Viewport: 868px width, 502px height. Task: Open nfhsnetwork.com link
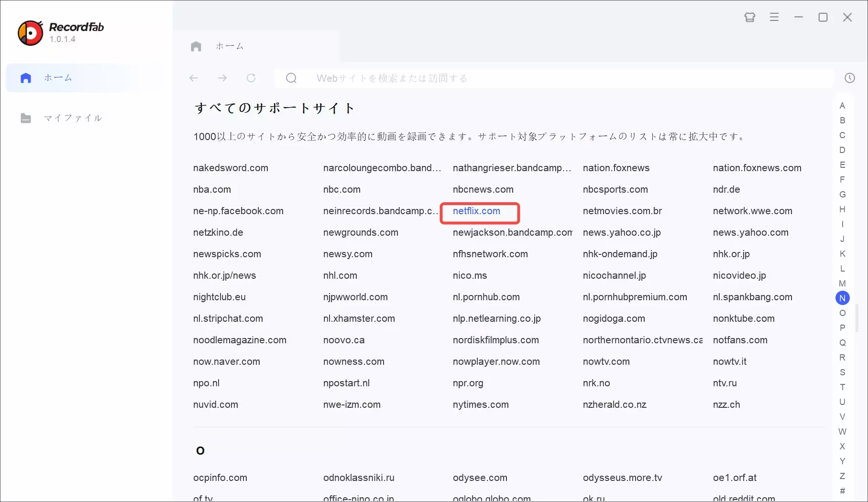[490, 254]
